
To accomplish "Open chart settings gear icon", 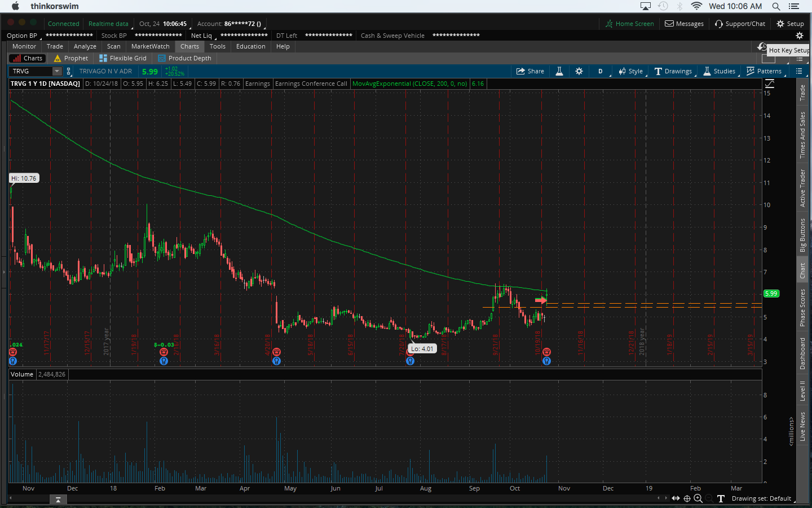I will point(579,71).
